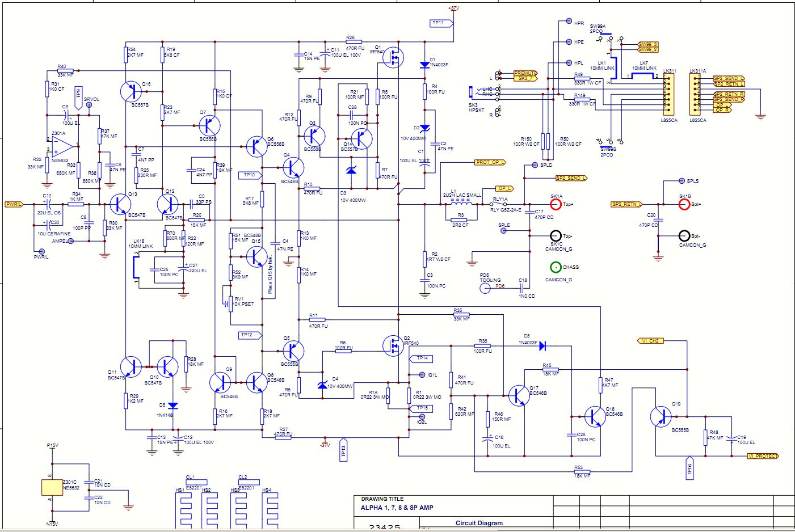The image size is (795, 532).
Task: Select the Q18 BC546B transistor symbol
Action: coord(595,417)
